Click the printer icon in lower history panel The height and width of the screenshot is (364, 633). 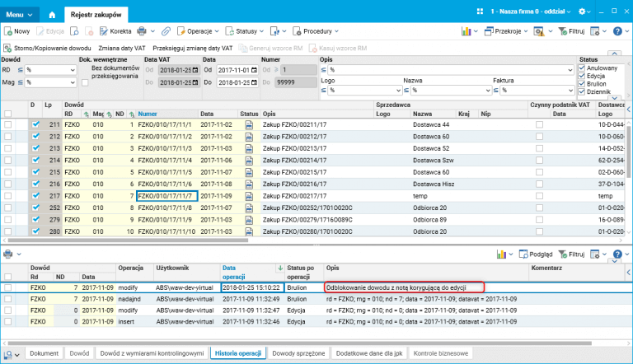(x=8, y=254)
